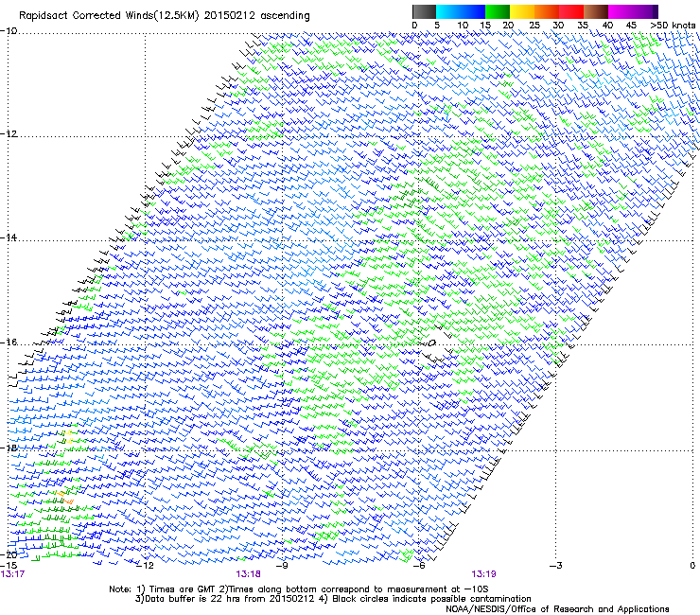700x615 pixels.
Task: Click the -9 longitude axis label
Action: tap(282, 566)
